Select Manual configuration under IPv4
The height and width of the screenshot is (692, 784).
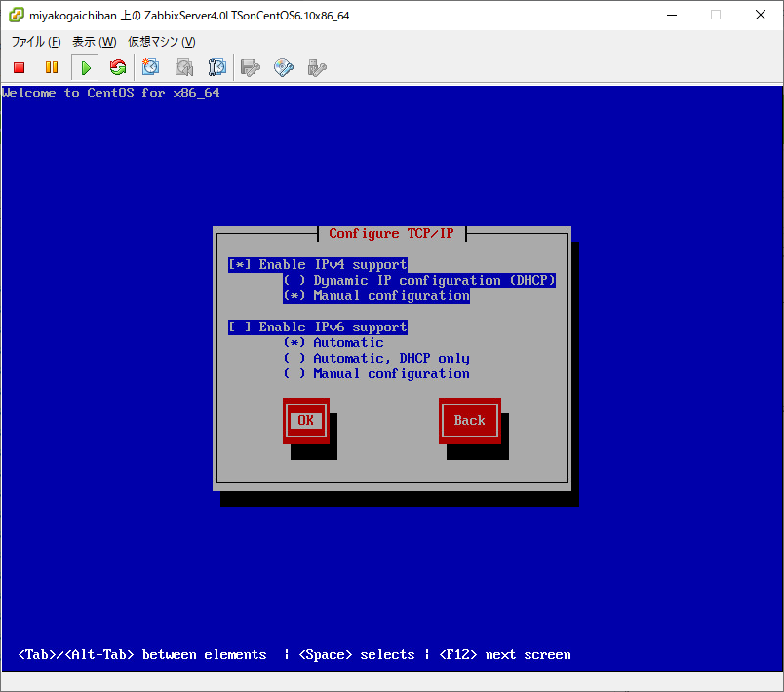tap(376, 295)
